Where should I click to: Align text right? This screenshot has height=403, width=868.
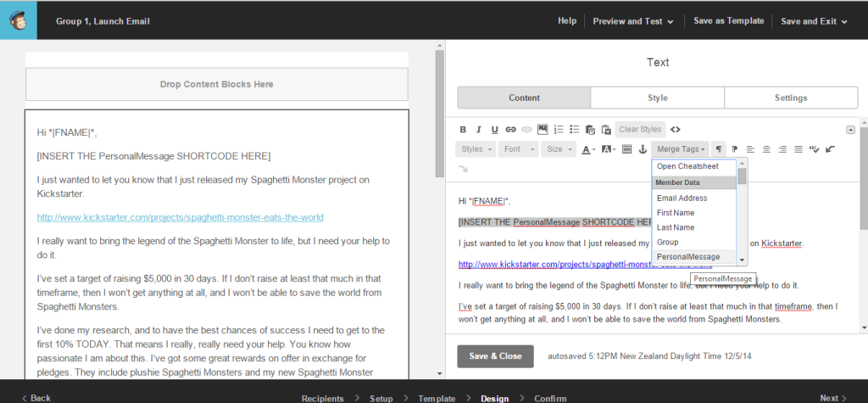point(782,149)
